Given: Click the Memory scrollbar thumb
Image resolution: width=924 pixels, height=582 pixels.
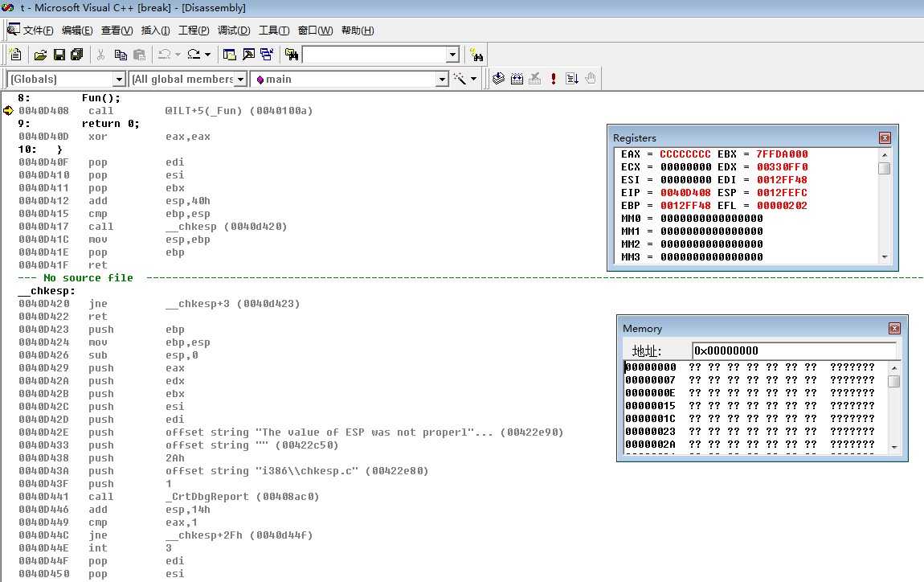Looking at the screenshot, I should coord(894,381).
